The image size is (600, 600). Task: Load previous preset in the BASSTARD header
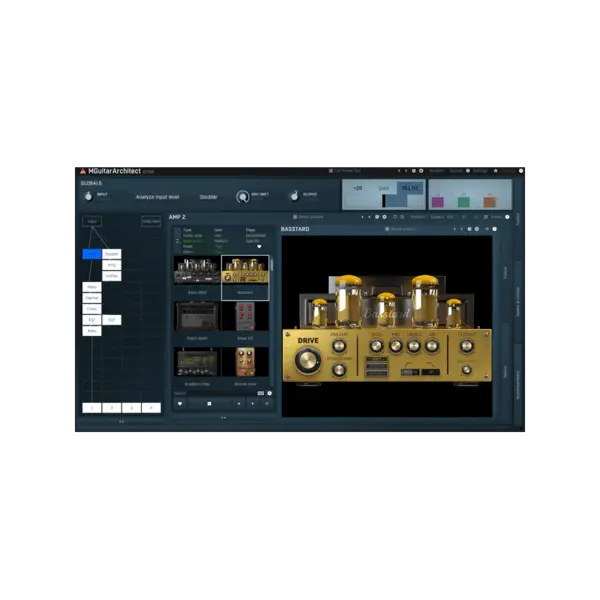(455, 229)
